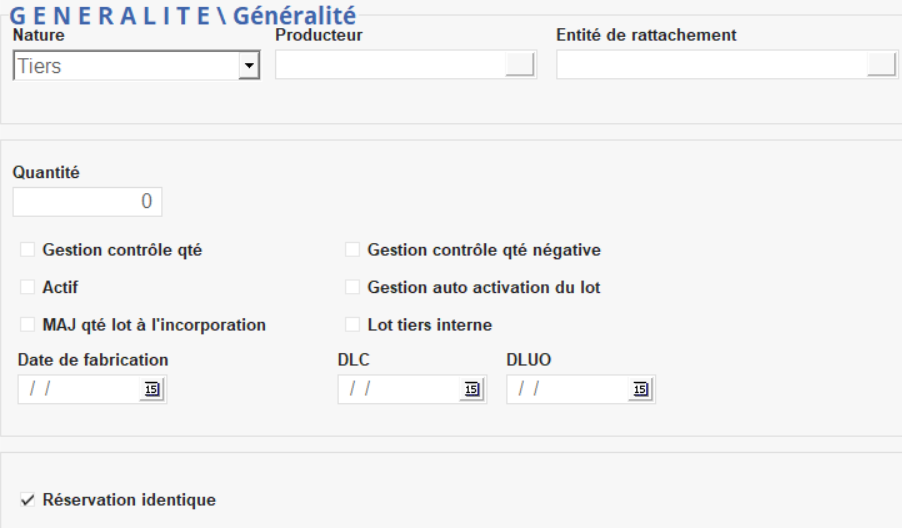Image resolution: width=902 pixels, height=528 pixels.
Task: Click the Date de fabrication date field
Action: [x=78, y=390]
